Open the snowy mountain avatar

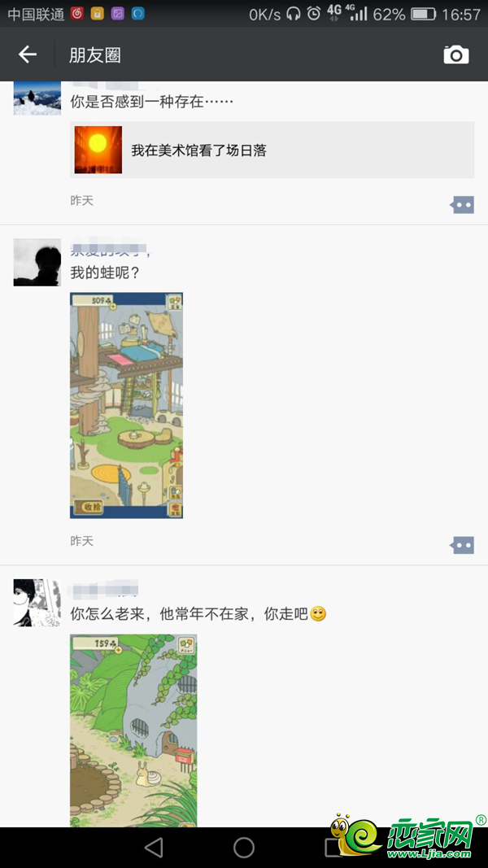(37, 98)
